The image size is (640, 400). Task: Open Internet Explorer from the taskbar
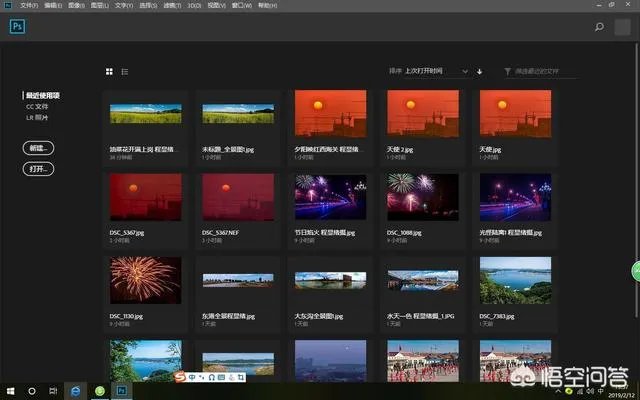click(76, 391)
